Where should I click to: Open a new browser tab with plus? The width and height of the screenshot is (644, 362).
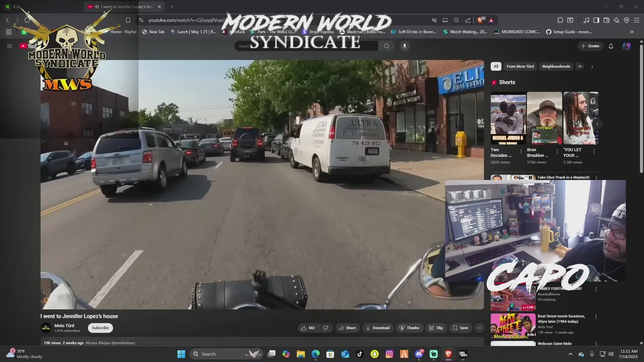pyautogui.click(x=172, y=7)
